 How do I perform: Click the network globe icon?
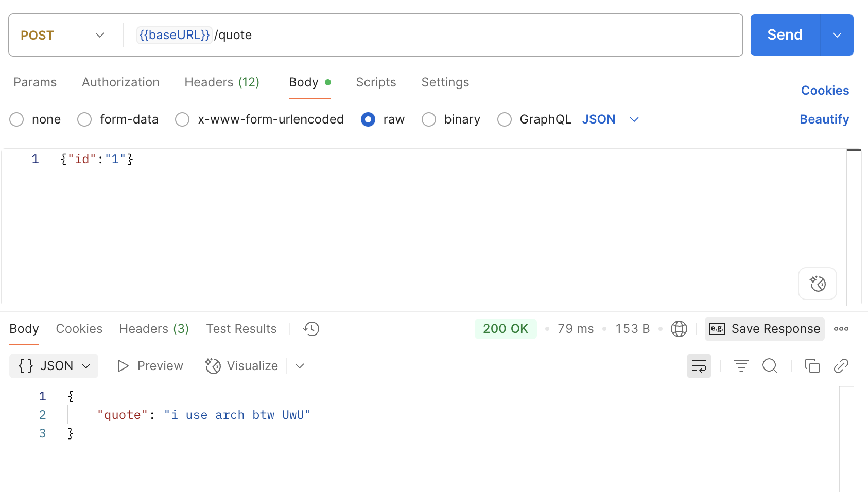[679, 329]
